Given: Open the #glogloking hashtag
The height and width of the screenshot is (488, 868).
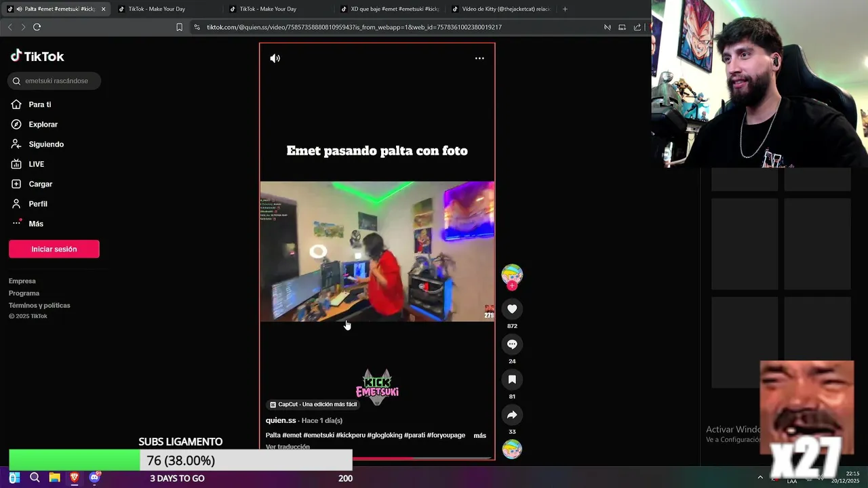Looking at the screenshot, I should pos(384,435).
